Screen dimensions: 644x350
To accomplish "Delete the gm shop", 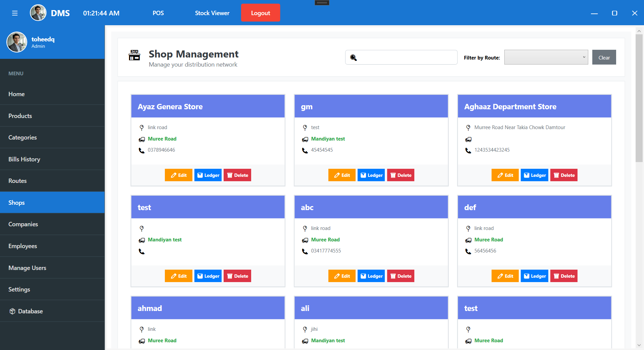I will click(x=401, y=175).
